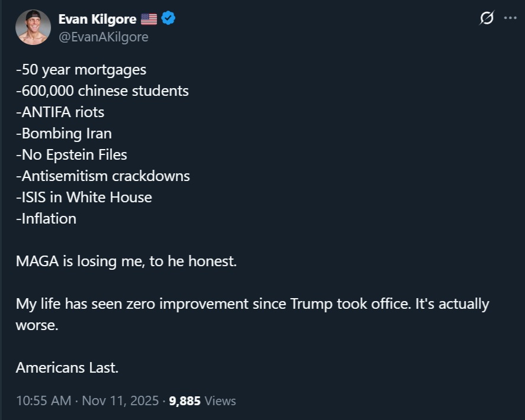525x420 pixels.
Task: Click the Nov 11, 2025 date
Action: point(120,400)
